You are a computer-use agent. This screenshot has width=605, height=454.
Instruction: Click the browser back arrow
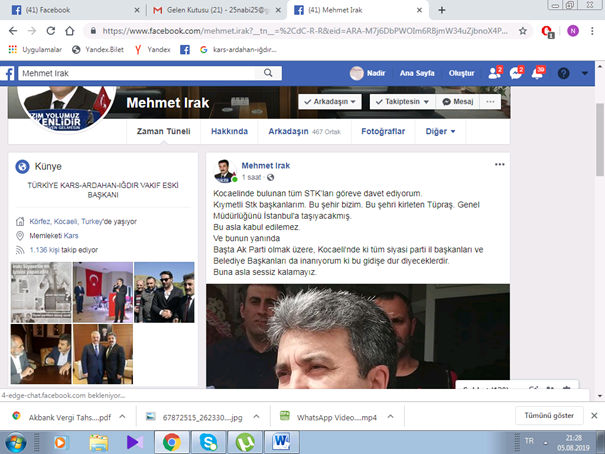pyautogui.click(x=13, y=31)
